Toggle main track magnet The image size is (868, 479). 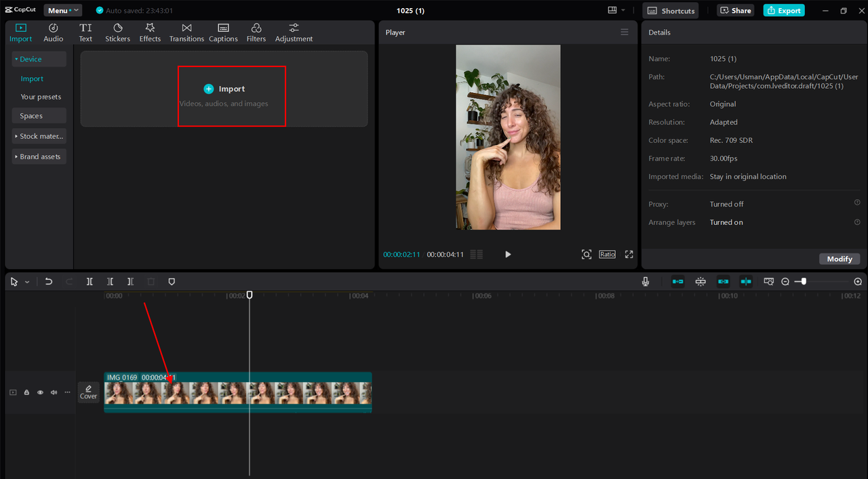[677, 282]
